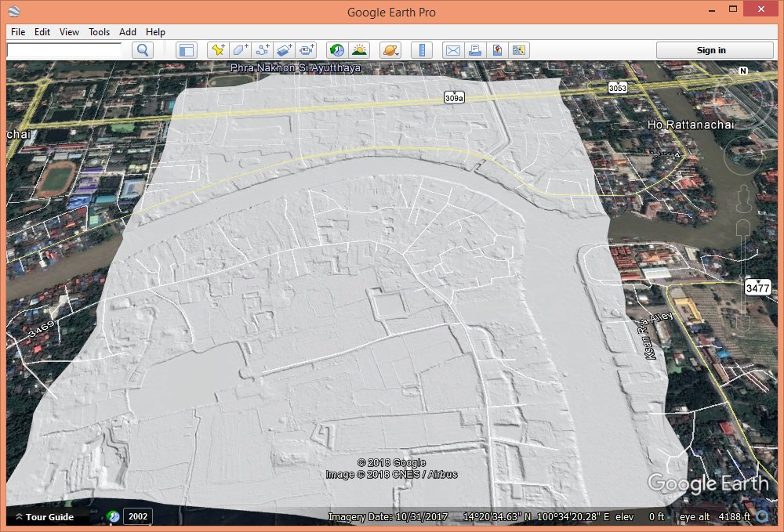Image resolution: width=784 pixels, height=532 pixels.
Task: Click inside the search text field
Action: click(x=64, y=50)
